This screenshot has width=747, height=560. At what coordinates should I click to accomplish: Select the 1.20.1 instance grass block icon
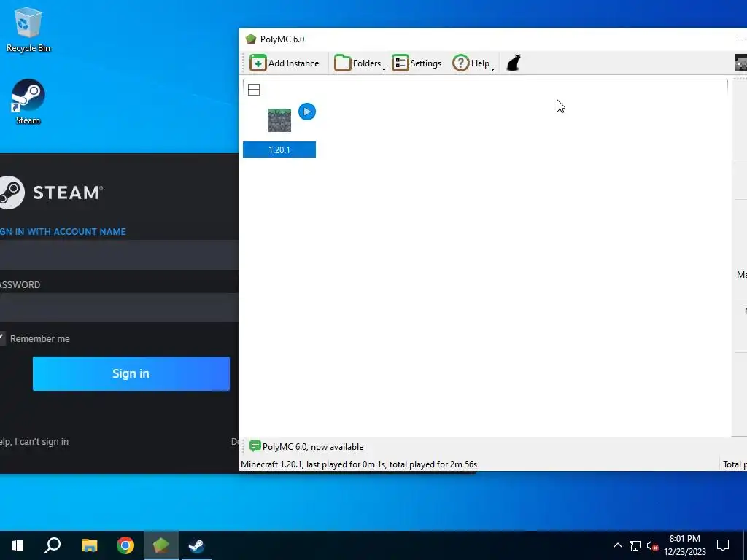279,120
